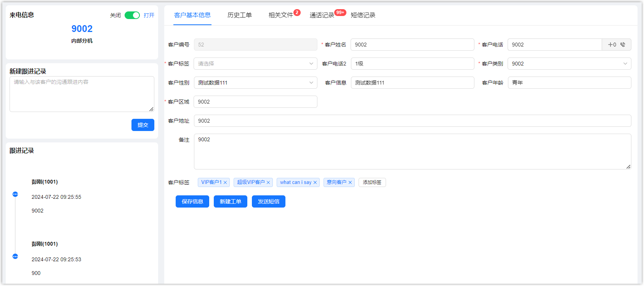Click the phone dial icon in 客户电话 field
This screenshot has width=644, height=286.
point(623,45)
